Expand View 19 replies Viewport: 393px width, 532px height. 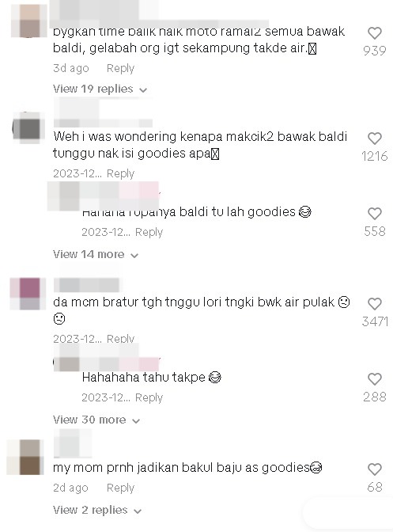(x=100, y=89)
